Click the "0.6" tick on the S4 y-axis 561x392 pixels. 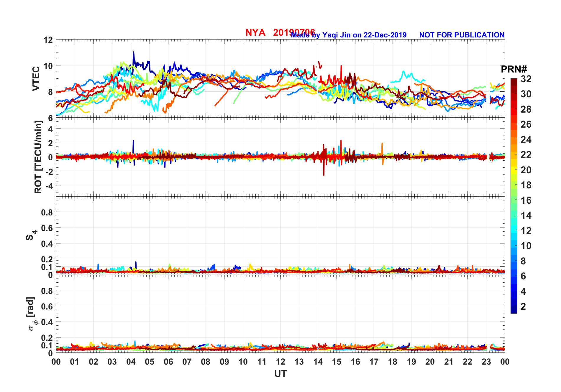(x=47, y=228)
